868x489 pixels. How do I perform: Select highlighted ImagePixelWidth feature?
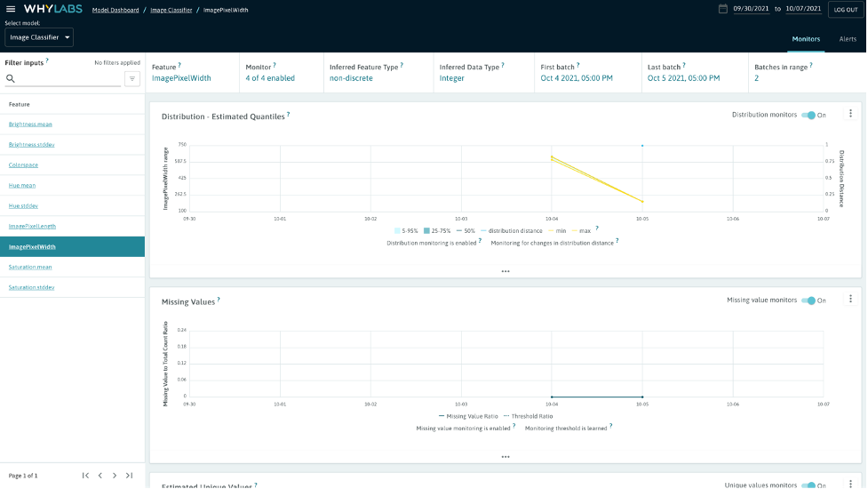pyautogui.click(x=73, y=246)
